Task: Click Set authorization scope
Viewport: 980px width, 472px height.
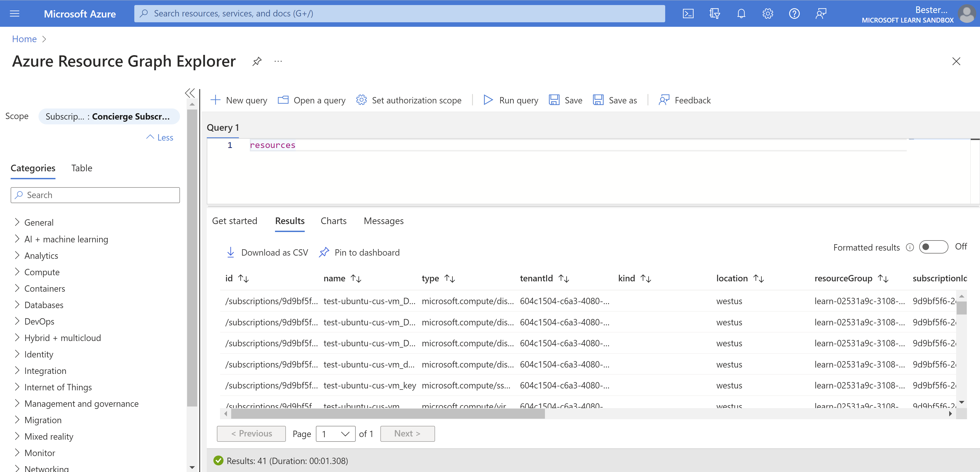Action: click(409, 100)
